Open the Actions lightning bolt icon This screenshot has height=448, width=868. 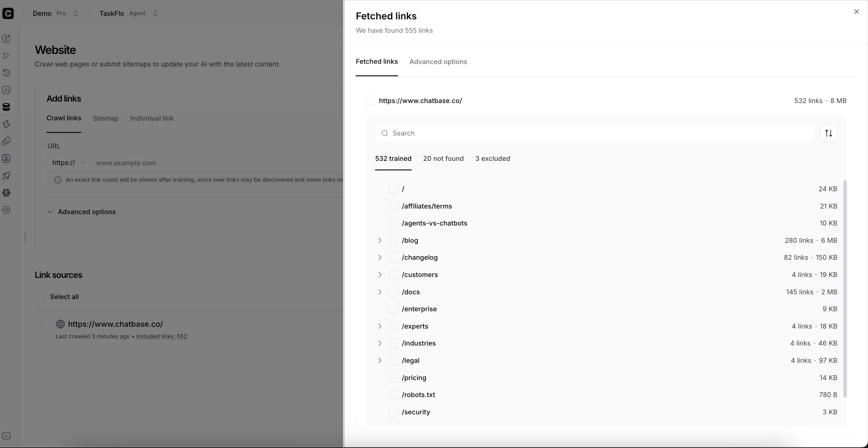(x=7, y=124)
